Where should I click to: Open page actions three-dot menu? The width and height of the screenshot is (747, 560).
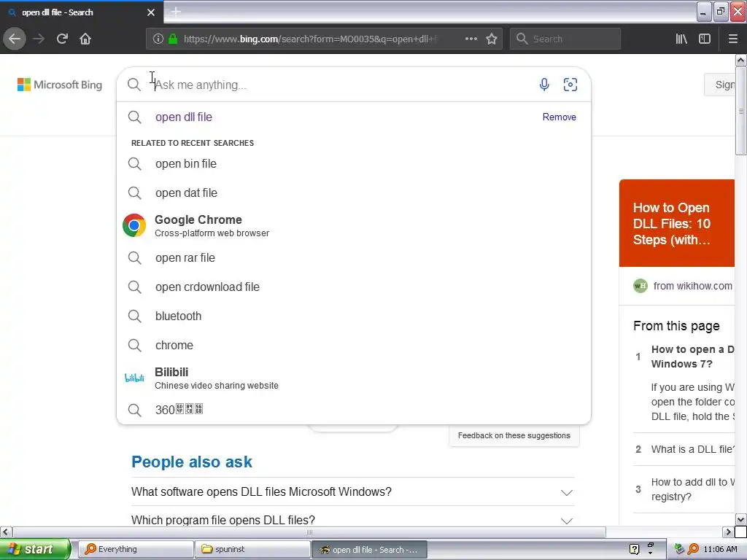(x=471, y=39)
